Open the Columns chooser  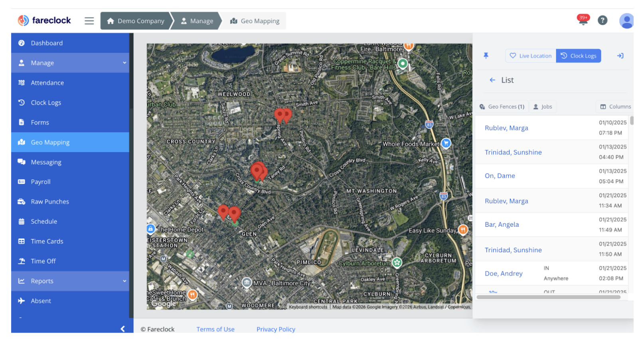click(615, 107)
